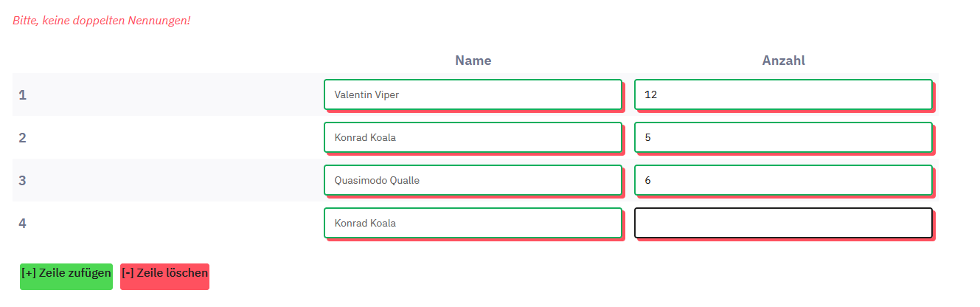Focus the name field containing Valentin Viper
The height and width of the screenshot is (307, 980).
click(x=473, y=94)
